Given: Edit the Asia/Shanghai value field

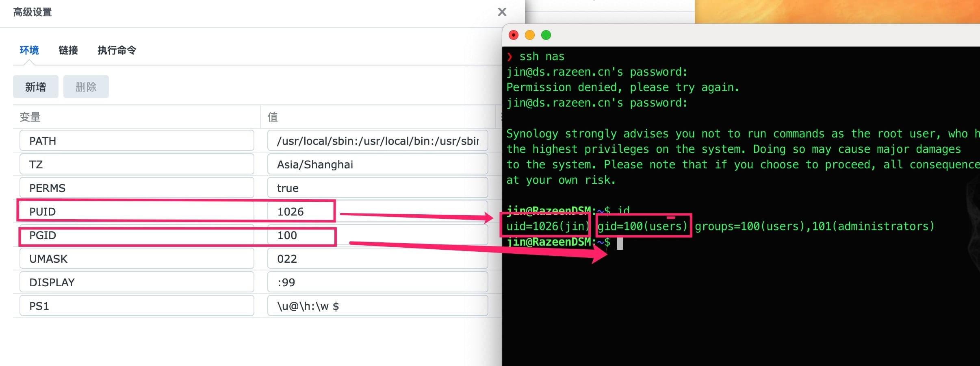Looking at the screenshot, I should pyautogui.click(x=378, y=164).
